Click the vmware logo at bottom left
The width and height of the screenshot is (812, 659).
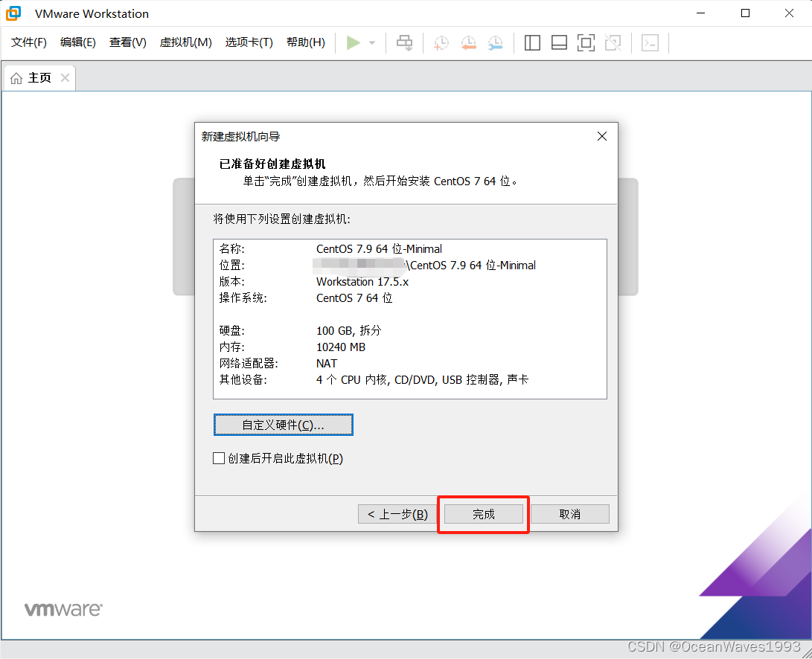coord(63,608)
